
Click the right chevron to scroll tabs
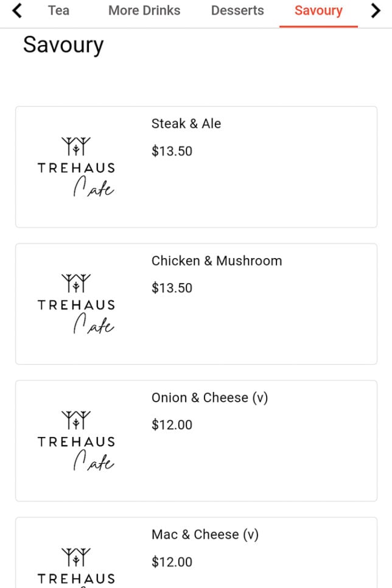click(x=376, y=10)
